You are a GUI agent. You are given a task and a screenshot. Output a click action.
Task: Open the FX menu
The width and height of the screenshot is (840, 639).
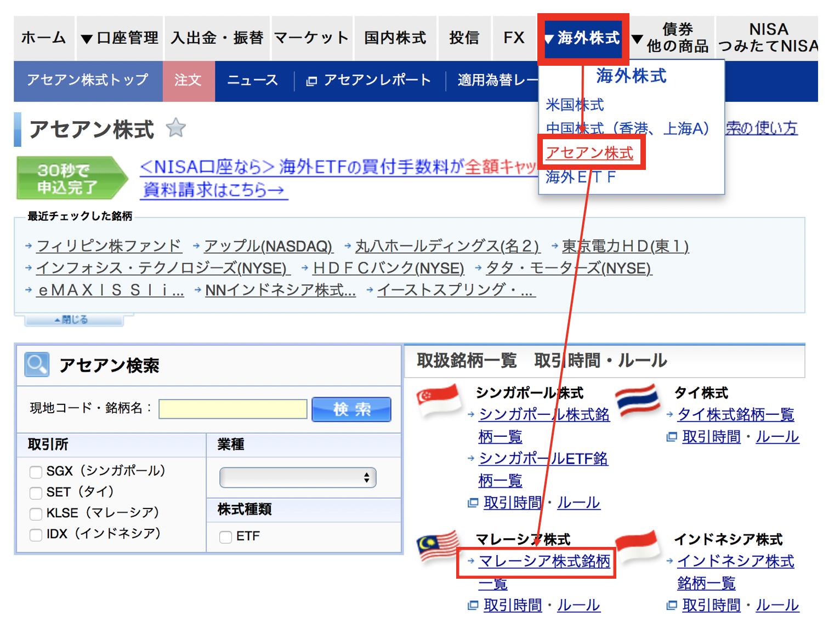(514, 38)
